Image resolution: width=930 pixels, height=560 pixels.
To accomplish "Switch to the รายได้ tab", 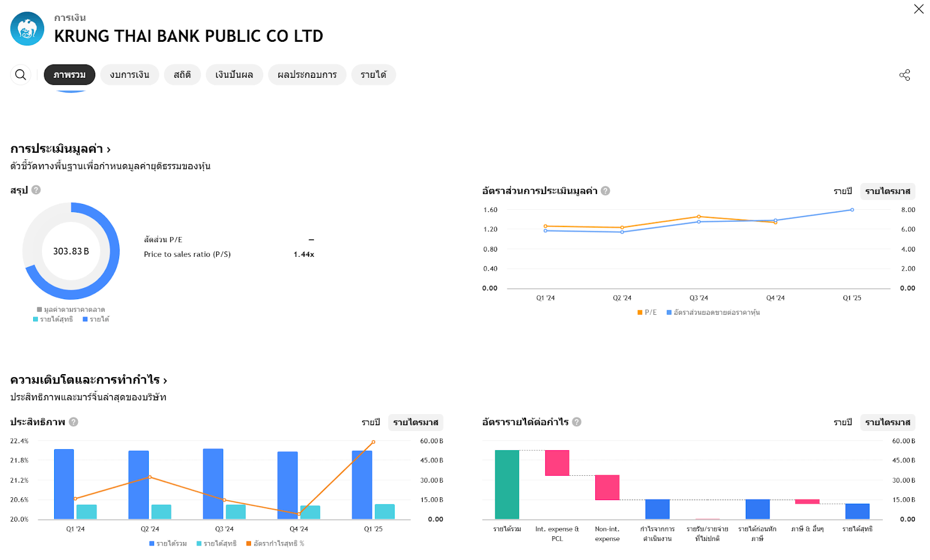I will 373,75.
